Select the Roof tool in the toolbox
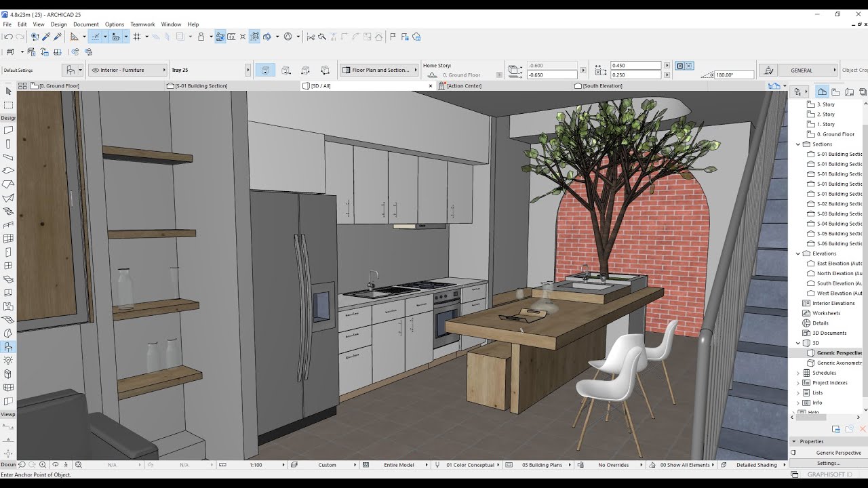This screenshot has width=868, height=488. (x=8, y=184)
